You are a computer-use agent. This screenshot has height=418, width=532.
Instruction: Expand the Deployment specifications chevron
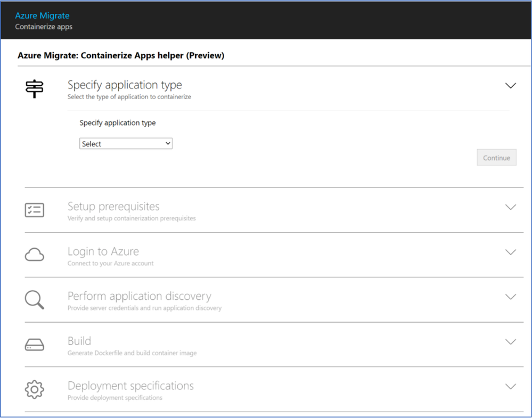(x=511, y=386)
